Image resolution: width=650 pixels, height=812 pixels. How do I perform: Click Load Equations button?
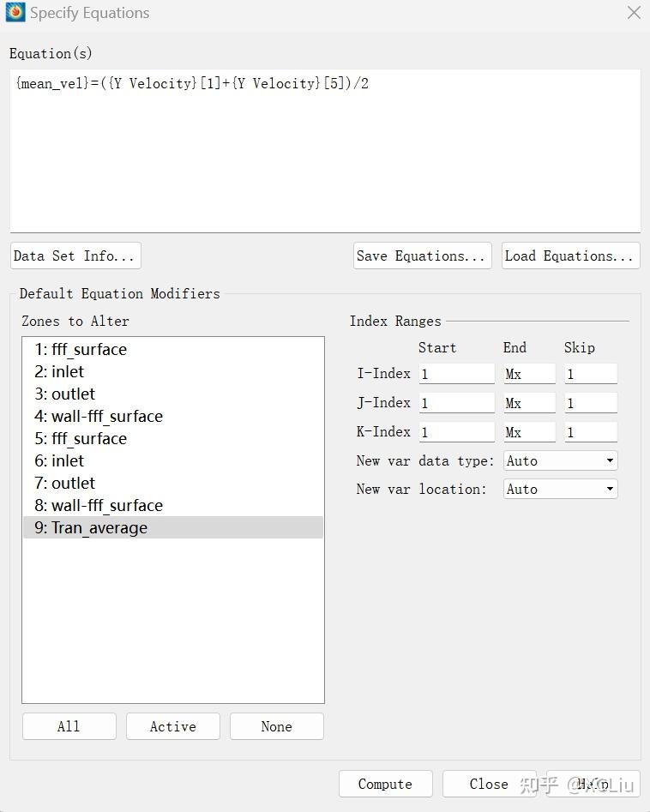pyautogui.click(x=570, y=256)
